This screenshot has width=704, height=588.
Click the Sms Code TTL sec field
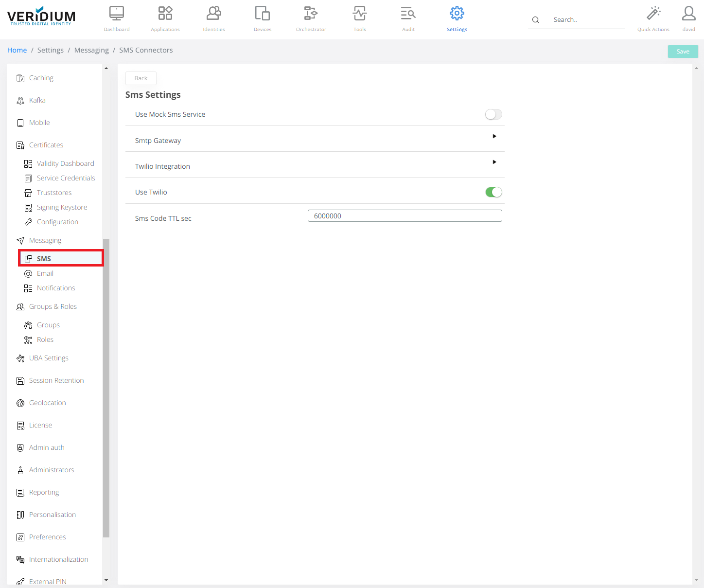point(405,216)
